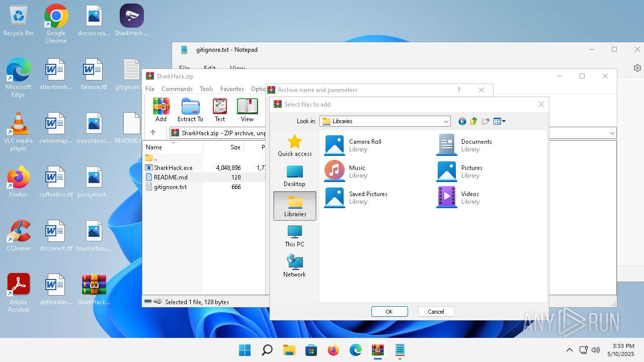Open File Explorer from taskbar
The image size is (644, 362).
point(289,350)
